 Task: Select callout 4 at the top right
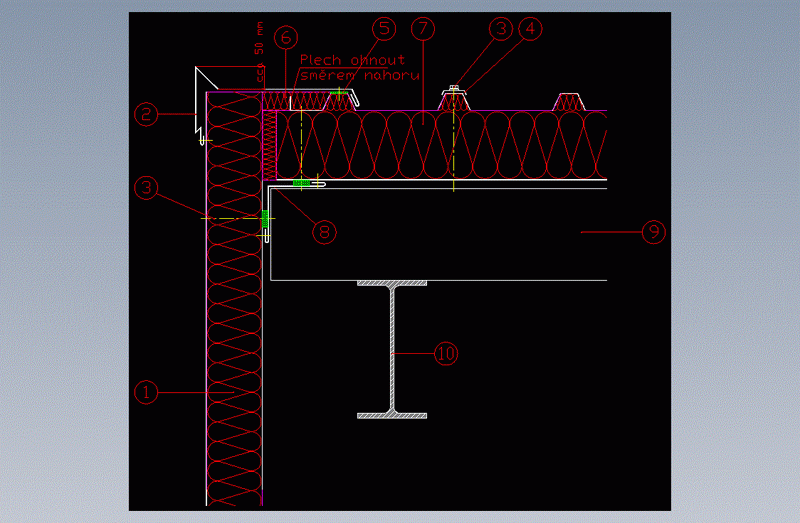coord(529,30)
